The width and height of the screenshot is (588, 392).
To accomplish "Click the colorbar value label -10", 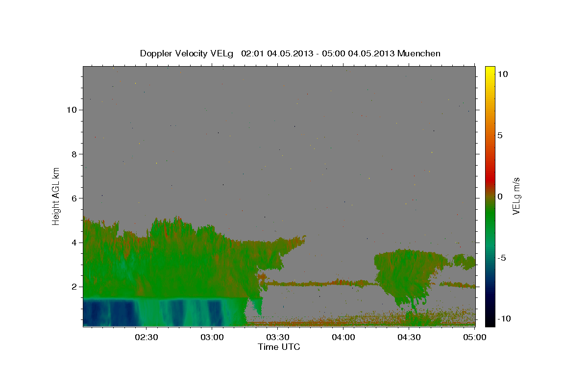I will 504,318.
